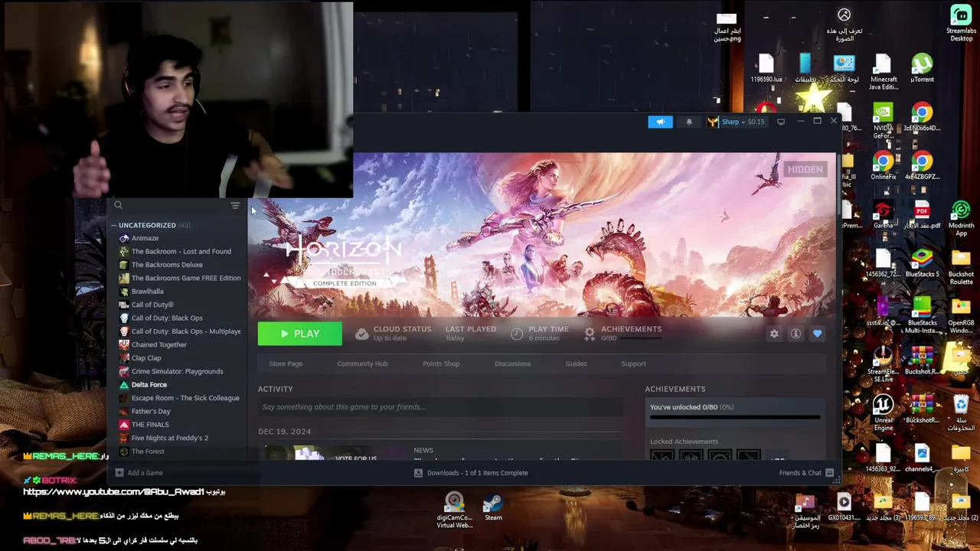Open the Points Shop tab
980x551 pixels.
click(441, 364)
